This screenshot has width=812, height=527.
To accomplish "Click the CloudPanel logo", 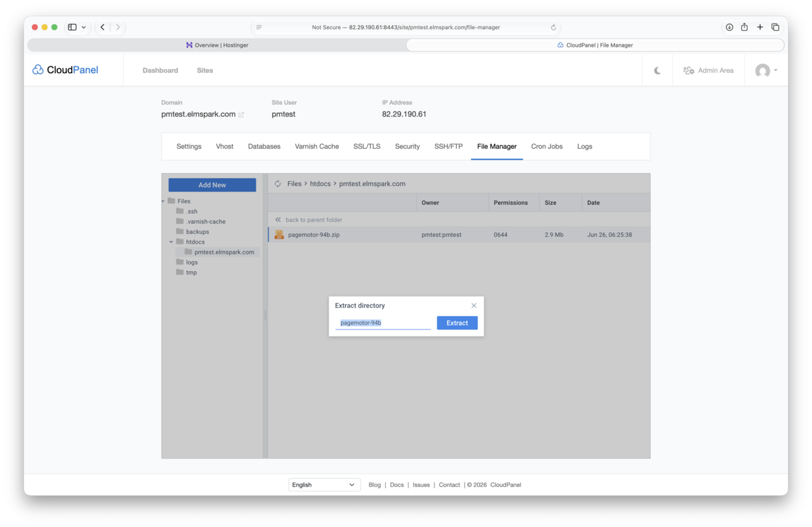I will (66, 70).
